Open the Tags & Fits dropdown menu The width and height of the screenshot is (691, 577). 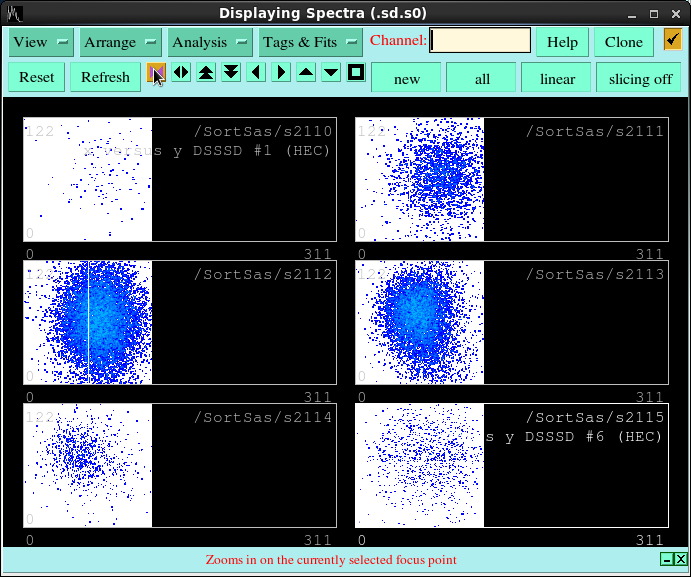click(311, 42)
